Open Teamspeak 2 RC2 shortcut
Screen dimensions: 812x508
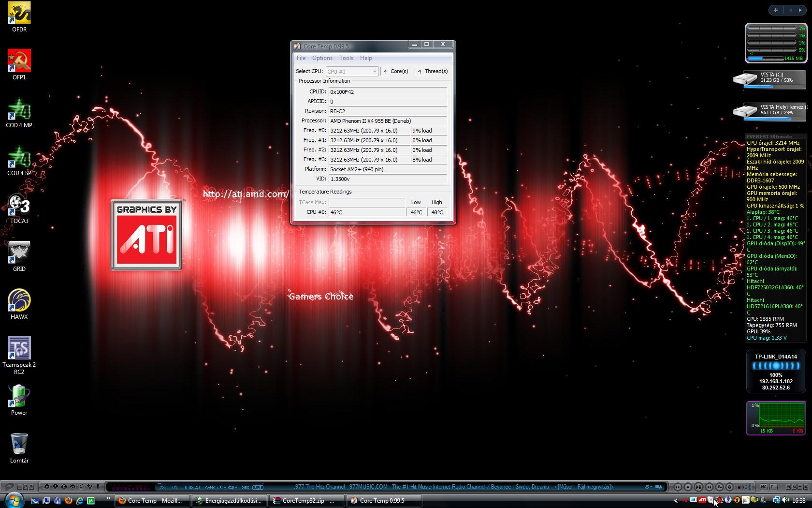[19, 355]
